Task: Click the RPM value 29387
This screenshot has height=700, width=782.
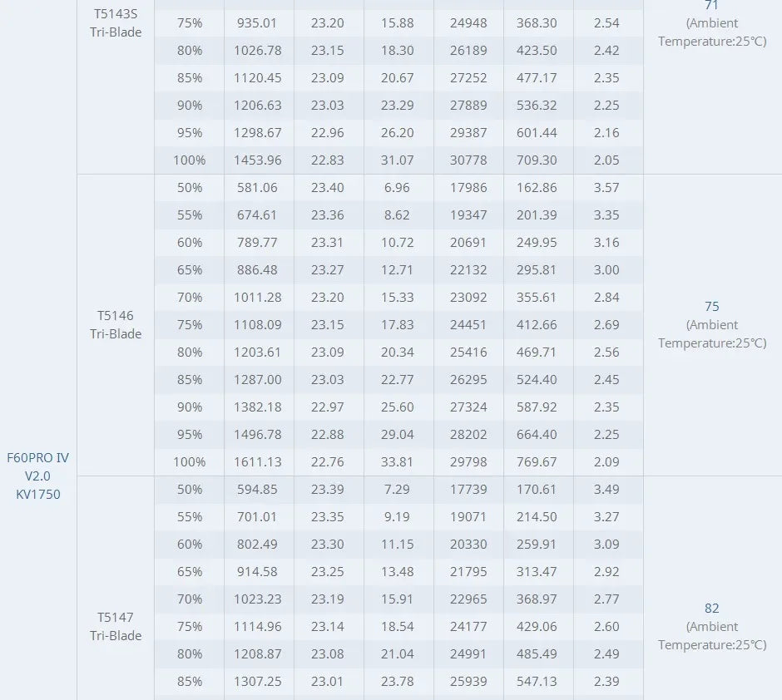Action: [x=468, y=132]
